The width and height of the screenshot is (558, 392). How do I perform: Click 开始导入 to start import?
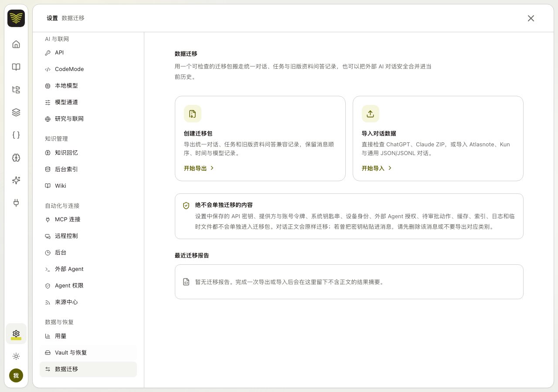(377, 168)
